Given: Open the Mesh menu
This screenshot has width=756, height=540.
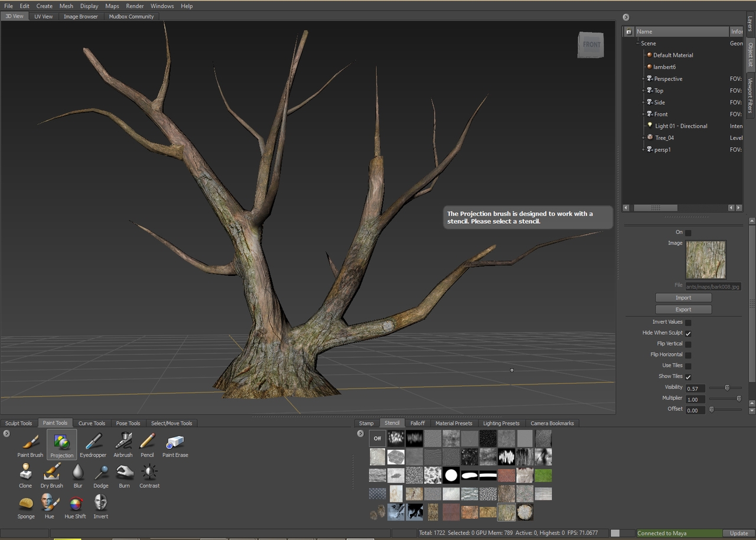Looking at the screenshot, I should tap(66, 6).
